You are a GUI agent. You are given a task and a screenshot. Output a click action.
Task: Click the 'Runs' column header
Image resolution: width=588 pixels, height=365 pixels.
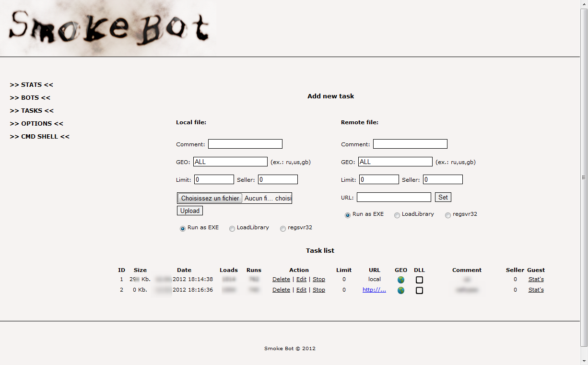coord(254,270)
